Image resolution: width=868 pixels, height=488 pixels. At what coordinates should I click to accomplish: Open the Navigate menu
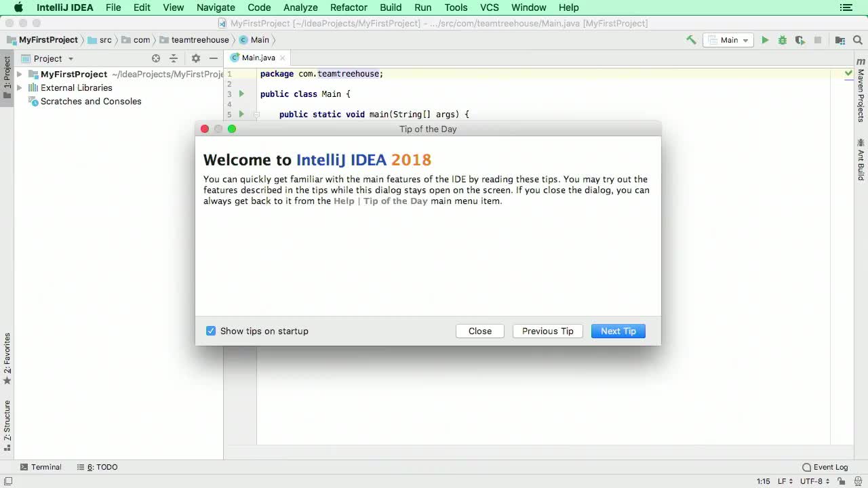pyautogui.click(x=216, y=7)
